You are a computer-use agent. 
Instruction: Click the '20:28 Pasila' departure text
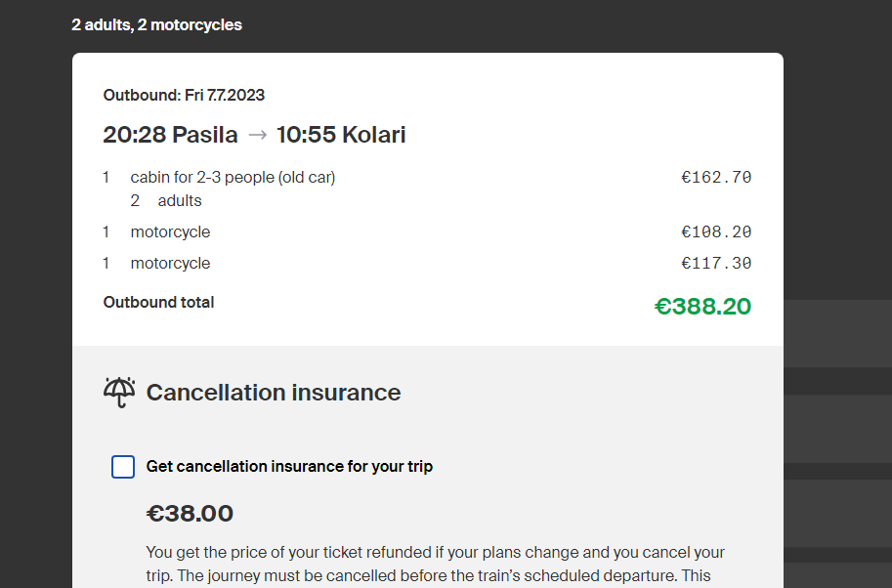click(170, 135)
